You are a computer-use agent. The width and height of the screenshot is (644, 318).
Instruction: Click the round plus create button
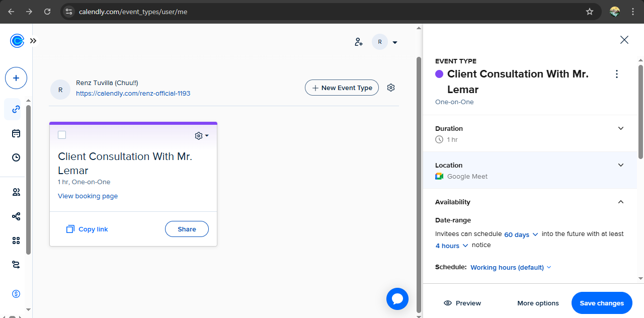coord(16,78)
